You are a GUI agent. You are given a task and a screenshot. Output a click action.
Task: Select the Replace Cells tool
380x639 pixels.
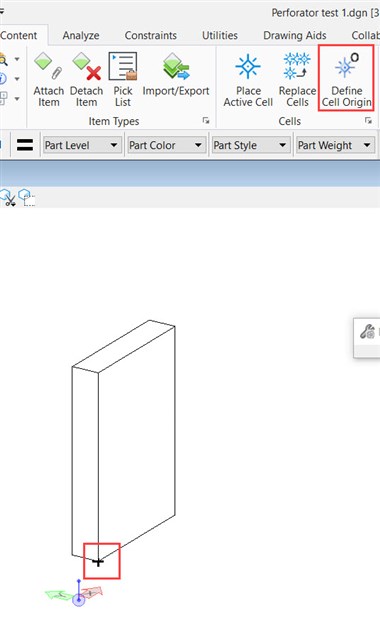click(297, 80)
